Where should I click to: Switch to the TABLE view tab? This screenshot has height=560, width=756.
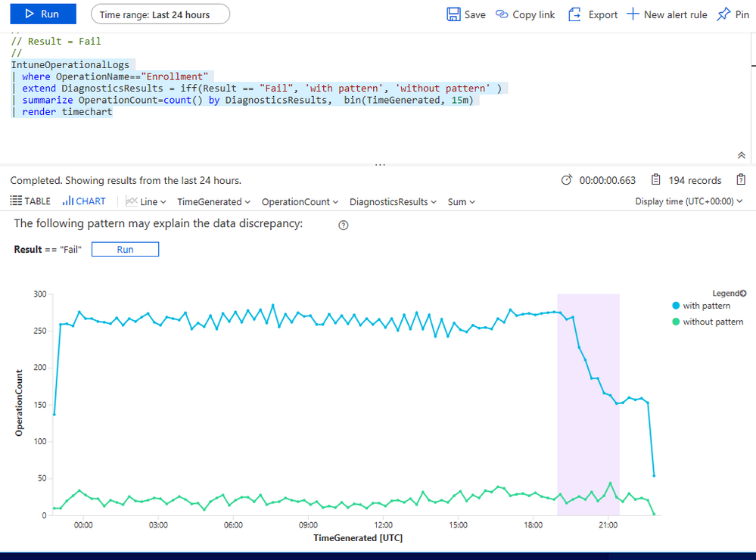[x=30, y=201]
